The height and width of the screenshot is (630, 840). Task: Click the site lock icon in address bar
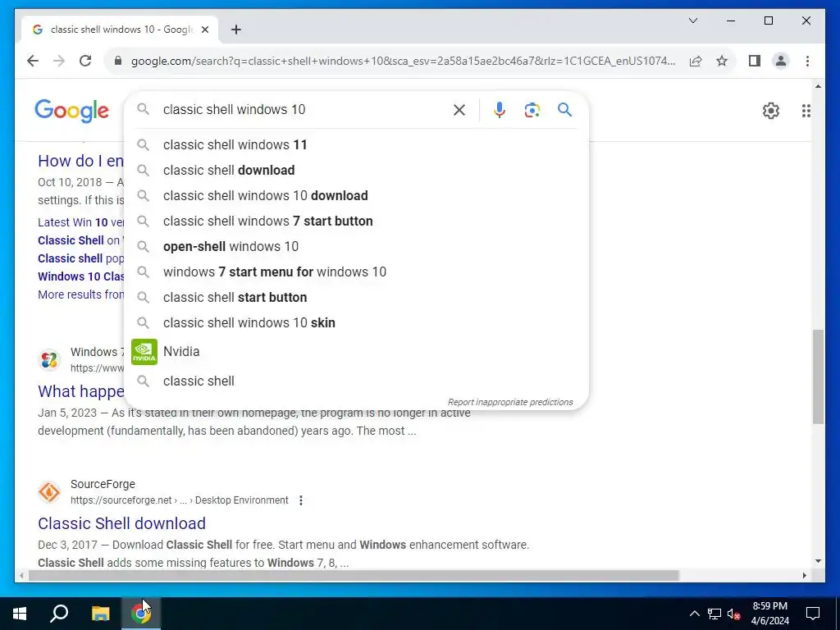(118, 61)
